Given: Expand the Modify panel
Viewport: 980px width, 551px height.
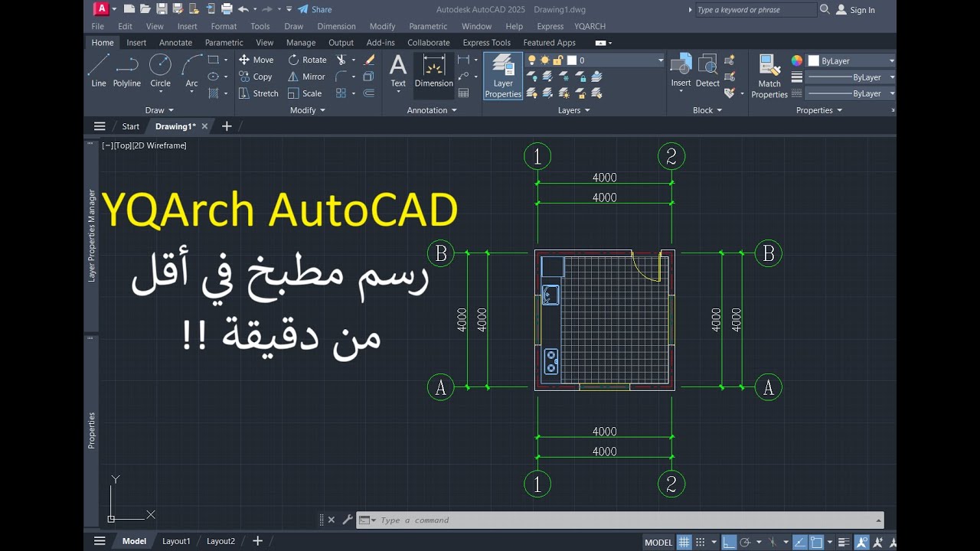Looking at the screenshot, I should tap(308, 110).
